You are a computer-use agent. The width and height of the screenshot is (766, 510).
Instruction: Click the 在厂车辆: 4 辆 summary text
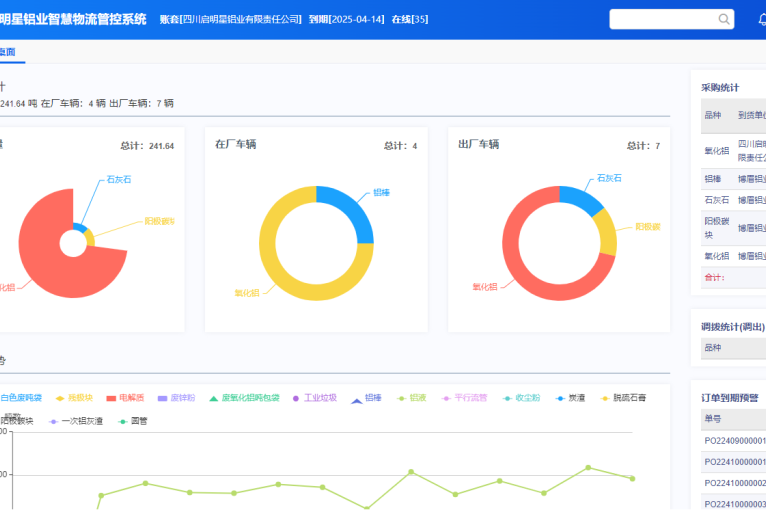point(73,103)
